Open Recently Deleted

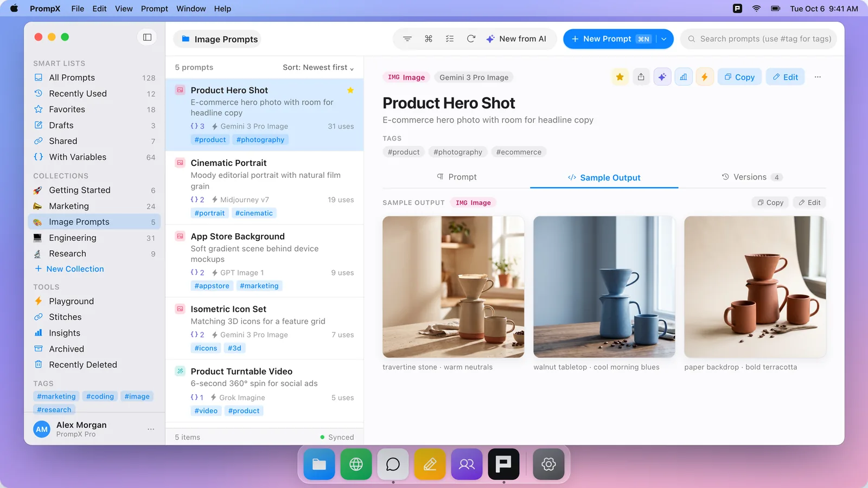pyautogui.click(x=94, y=365)
